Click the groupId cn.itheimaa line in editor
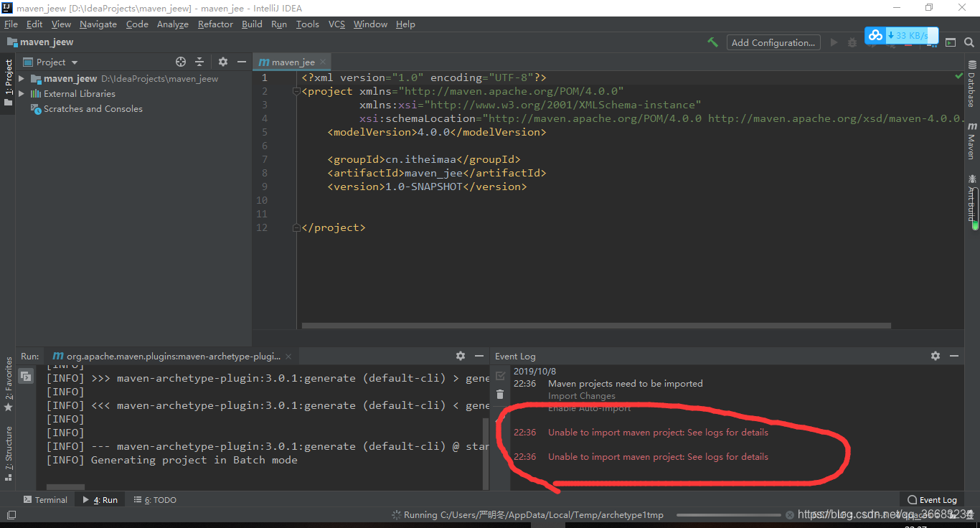This screenshot has width=980, height=528. [424, 159]
